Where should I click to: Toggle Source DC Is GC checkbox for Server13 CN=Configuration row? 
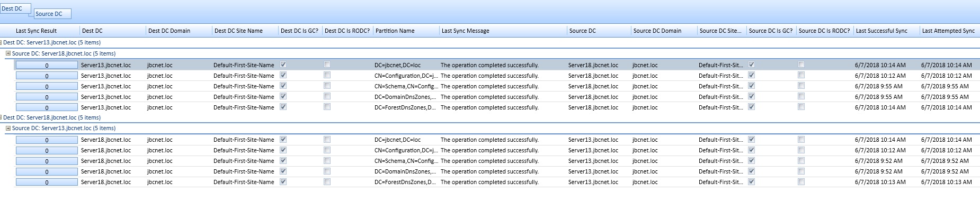751,75
